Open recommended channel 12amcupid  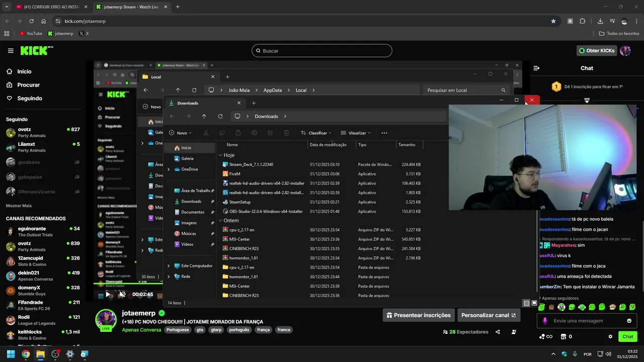pyautogui.click(x=43, y=261)
